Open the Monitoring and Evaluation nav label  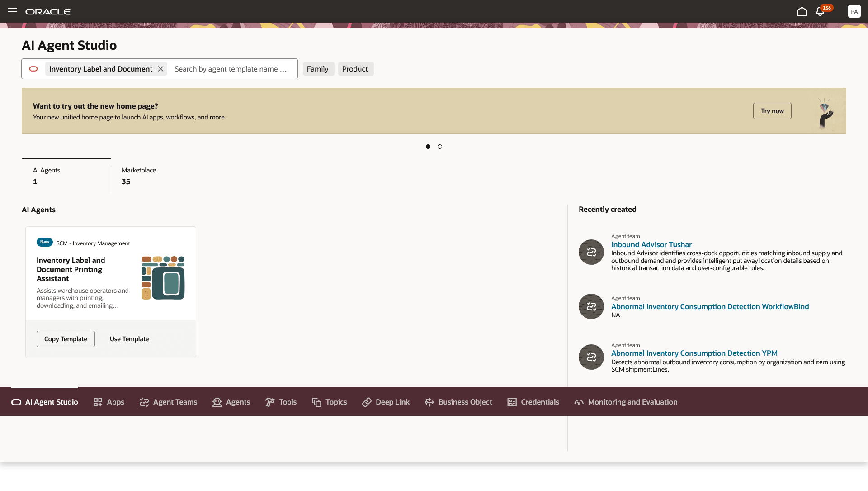point(633,402)
